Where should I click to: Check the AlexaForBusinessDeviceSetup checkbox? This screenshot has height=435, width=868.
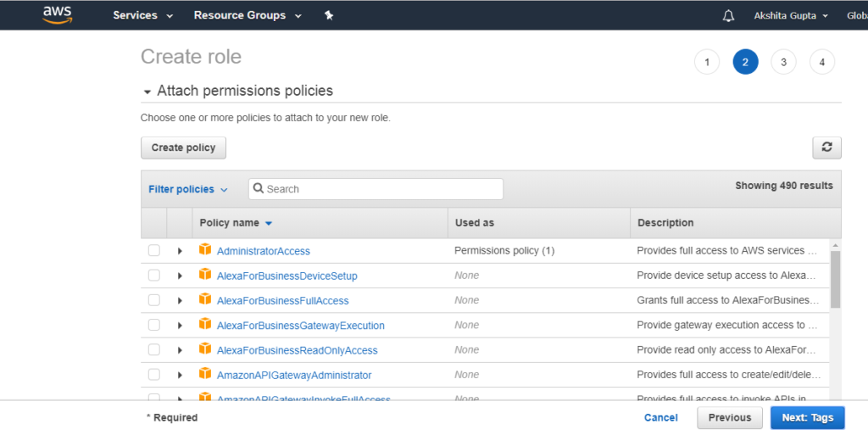[x=154, y=275]
